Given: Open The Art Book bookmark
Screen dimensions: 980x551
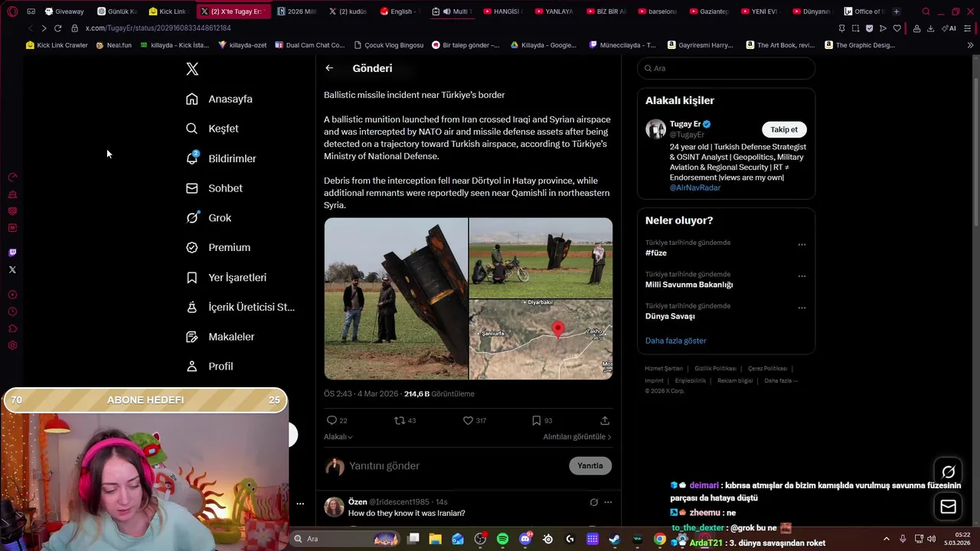Looking at the screenshot, I should pos(780,45).
